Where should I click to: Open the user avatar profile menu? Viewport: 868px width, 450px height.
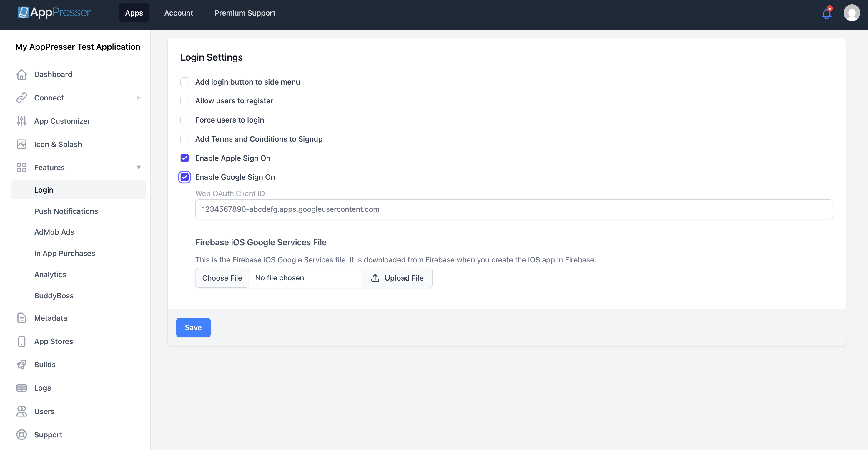851,13
